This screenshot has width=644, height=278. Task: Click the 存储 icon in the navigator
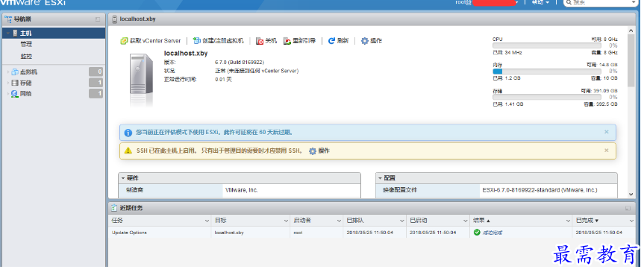coord(15,83)
